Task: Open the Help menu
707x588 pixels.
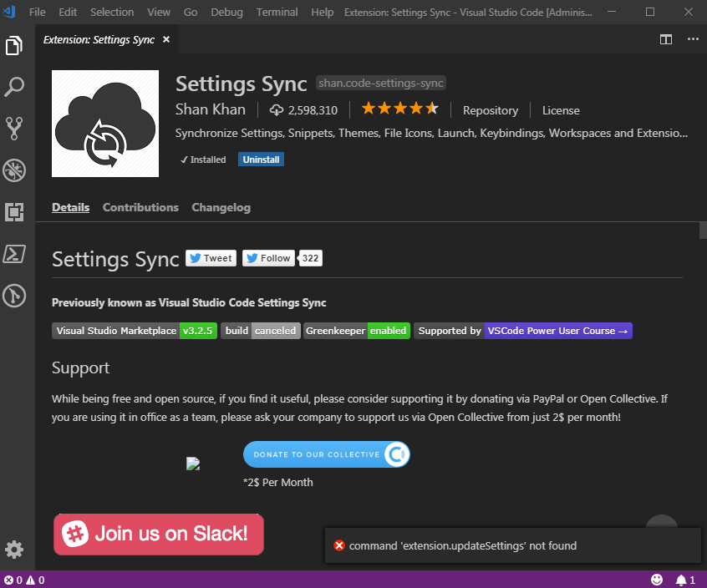Action: [x=322, y=13]
